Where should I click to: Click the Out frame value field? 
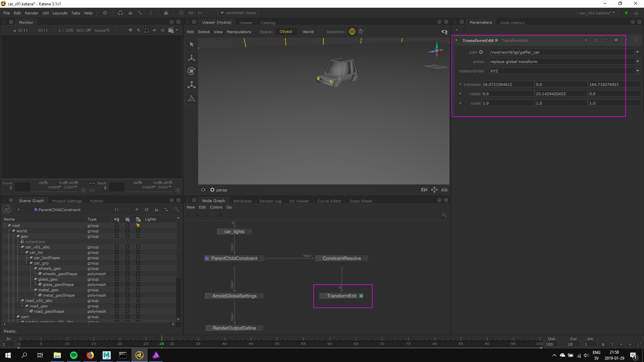551,344
